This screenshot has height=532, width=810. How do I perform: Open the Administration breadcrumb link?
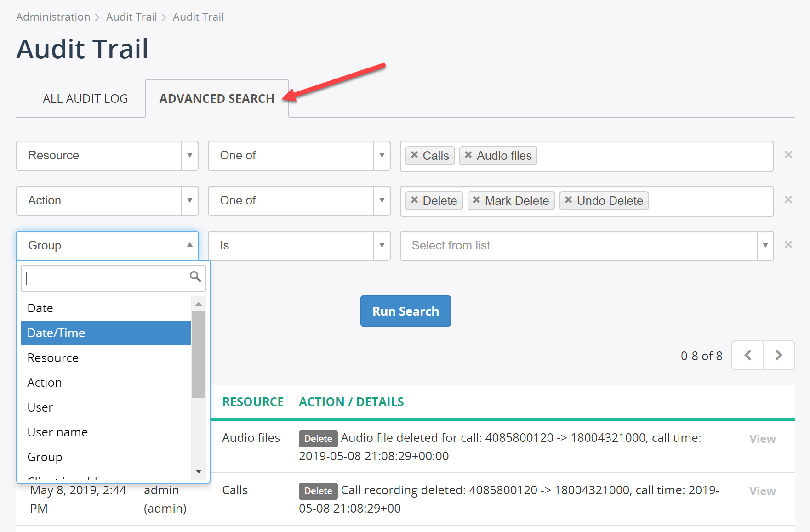pyautogui.click(x=53, y=17)
